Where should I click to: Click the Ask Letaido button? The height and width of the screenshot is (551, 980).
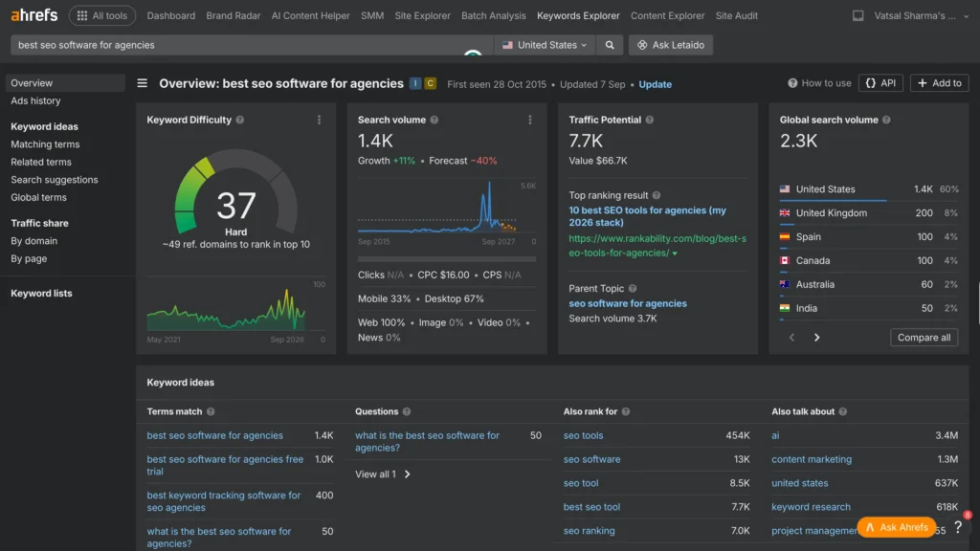click(671, 45)
